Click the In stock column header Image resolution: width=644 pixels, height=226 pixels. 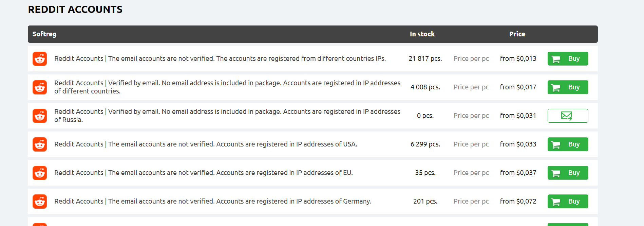click(422, 34)
